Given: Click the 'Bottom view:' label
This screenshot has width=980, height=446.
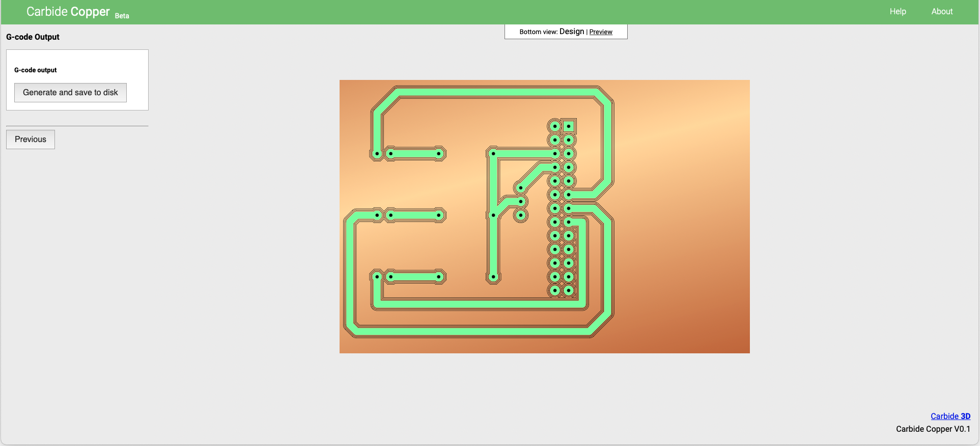Looking at the screenshot, I should (538, 32).
